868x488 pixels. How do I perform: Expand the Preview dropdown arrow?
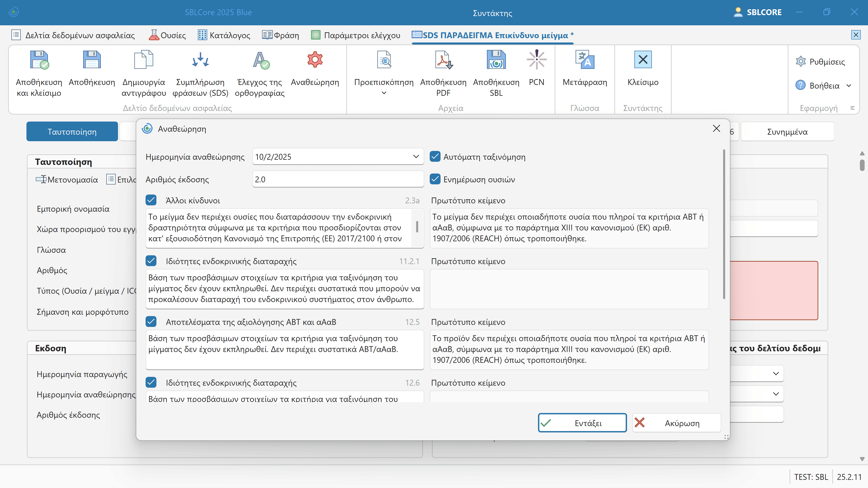pyautogui.click(x=384, y=93)
